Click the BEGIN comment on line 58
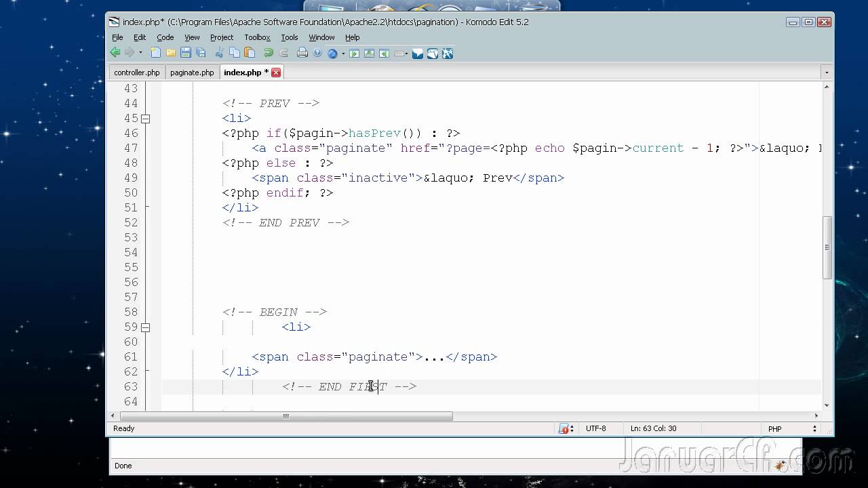The width and height of the screenshot is (868, 488). tap(275, 312)
